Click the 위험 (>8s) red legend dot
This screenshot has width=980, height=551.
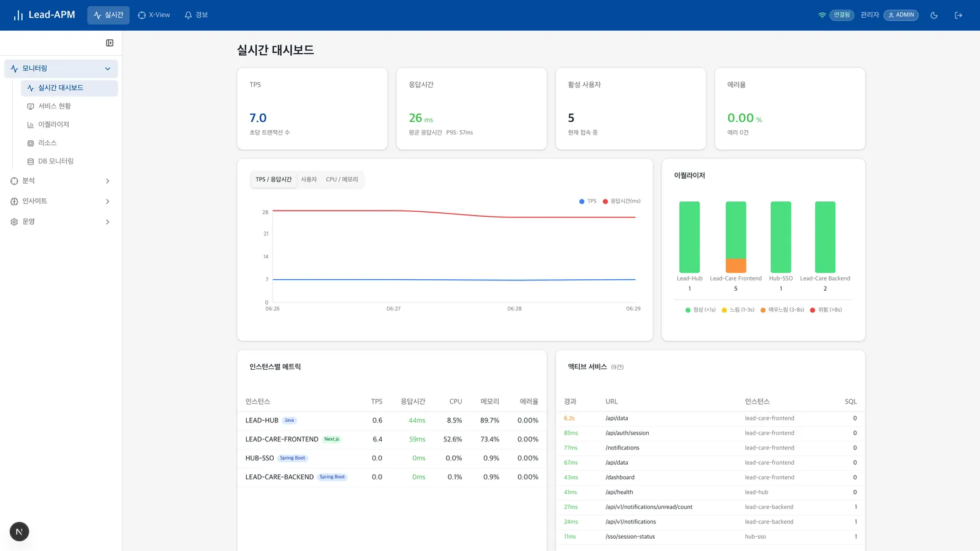pos(813,310)
